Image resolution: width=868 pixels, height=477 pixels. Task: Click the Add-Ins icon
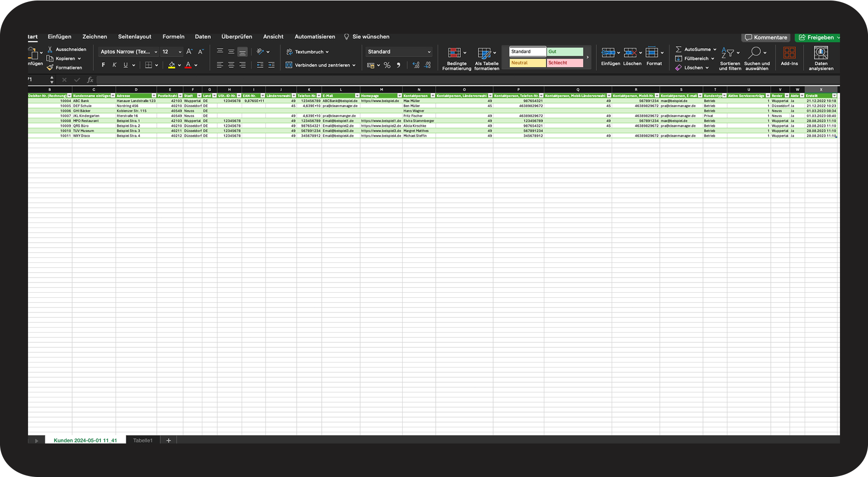(789, 53)
